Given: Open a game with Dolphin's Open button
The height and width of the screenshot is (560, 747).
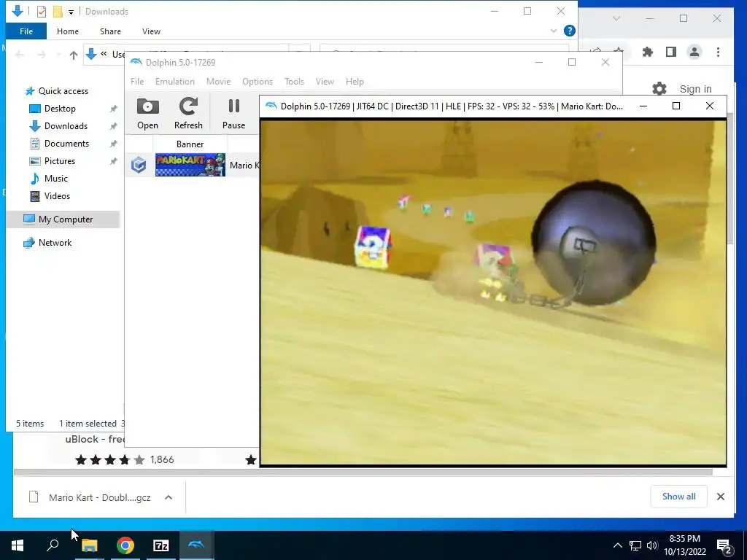Looking at the screenshot, I should tap(147, 113).
